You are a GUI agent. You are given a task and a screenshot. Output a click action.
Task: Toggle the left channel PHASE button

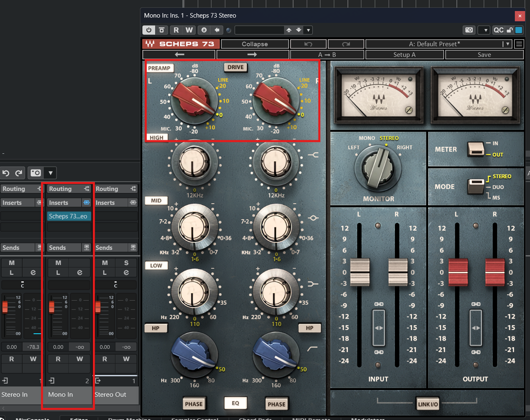[x=194, y=404]
